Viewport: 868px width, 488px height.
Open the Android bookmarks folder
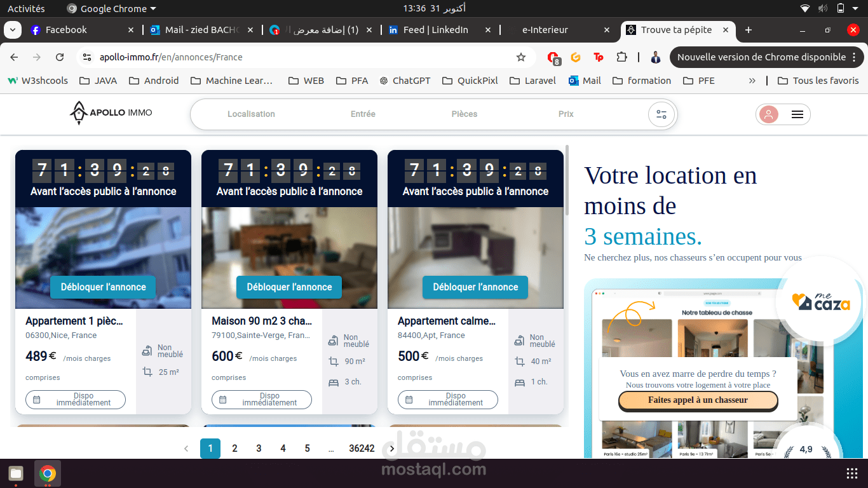(x=154, y=81)
